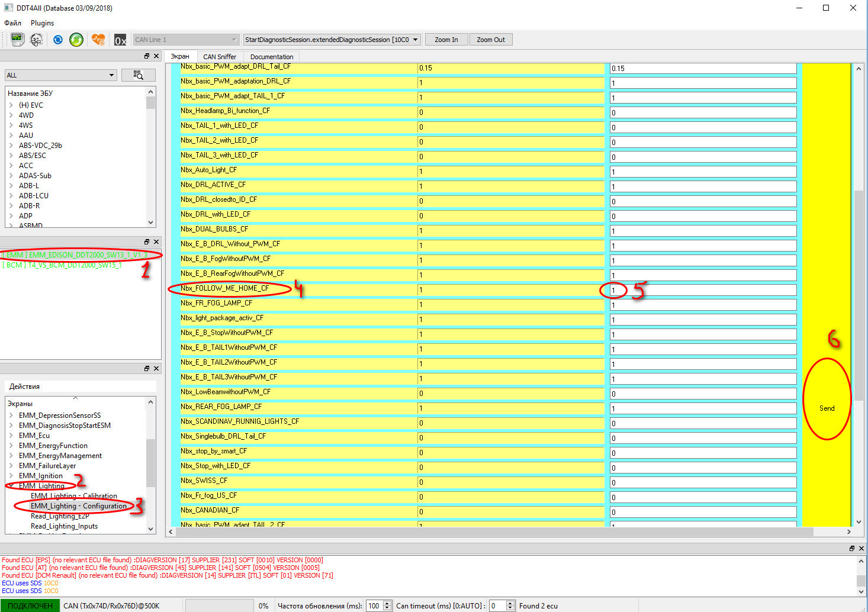Click the Einstein face expert mode icon
Screen dimensions: 868x612
[37, 40]
